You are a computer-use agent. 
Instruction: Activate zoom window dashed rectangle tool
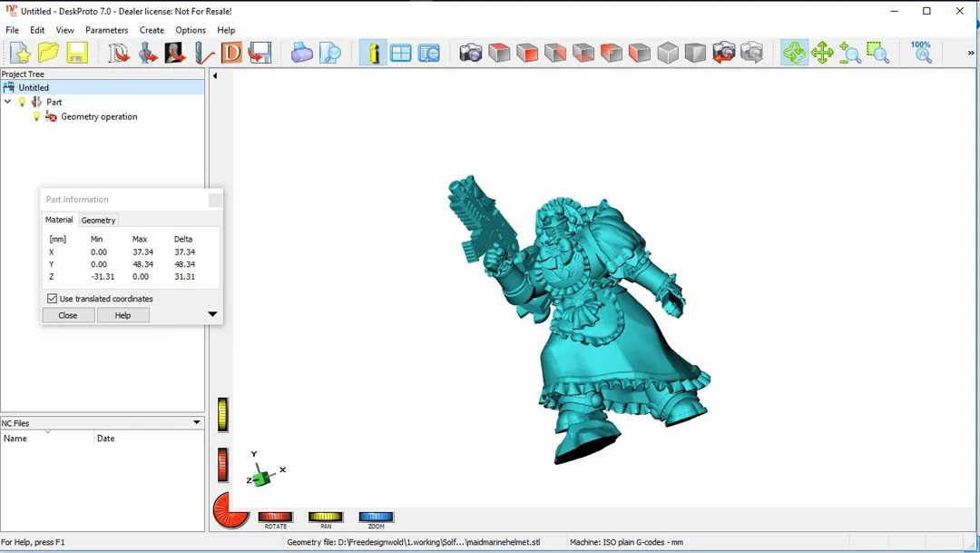878,54
